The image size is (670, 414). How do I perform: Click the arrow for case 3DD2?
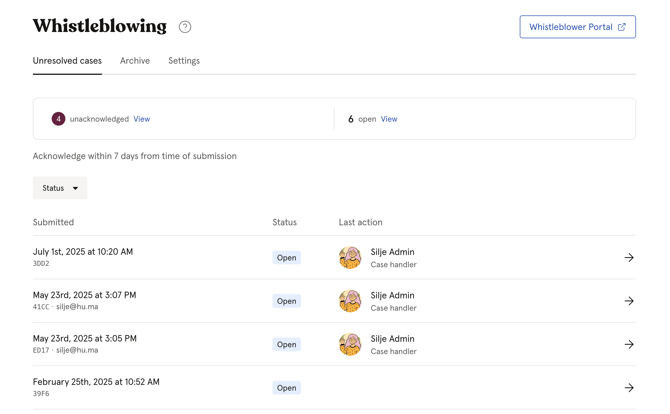pos(629,258)
